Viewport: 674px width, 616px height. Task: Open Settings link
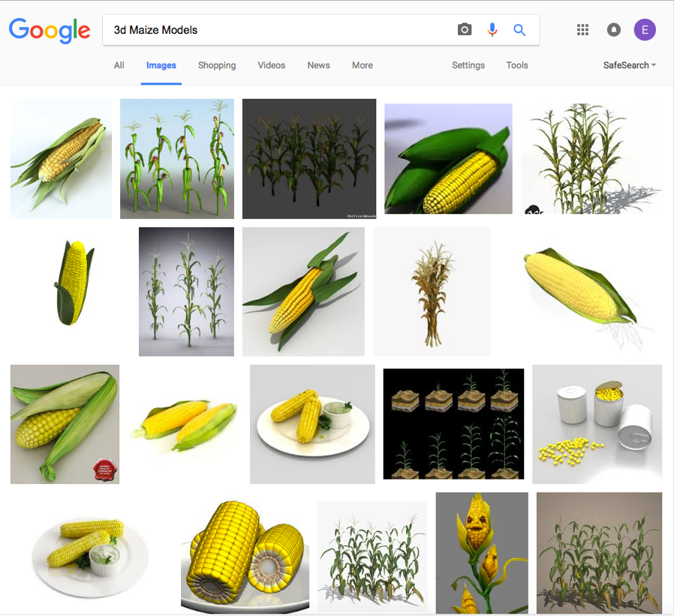pyautogui.click(x=468, y=65)
